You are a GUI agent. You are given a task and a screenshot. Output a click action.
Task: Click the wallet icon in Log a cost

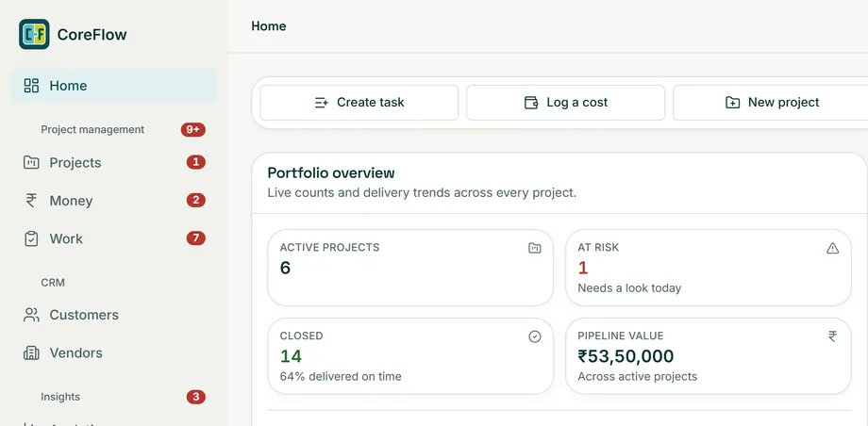[x=531, y=103]
